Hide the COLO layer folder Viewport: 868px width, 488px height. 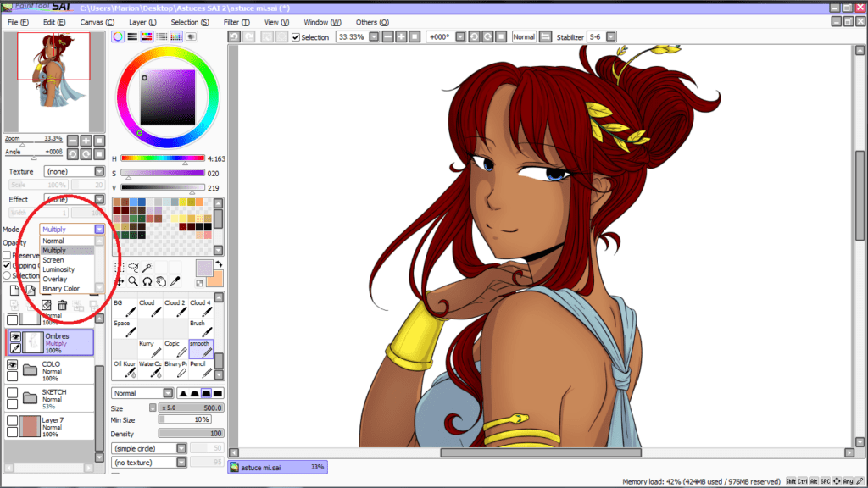(12, 364)
